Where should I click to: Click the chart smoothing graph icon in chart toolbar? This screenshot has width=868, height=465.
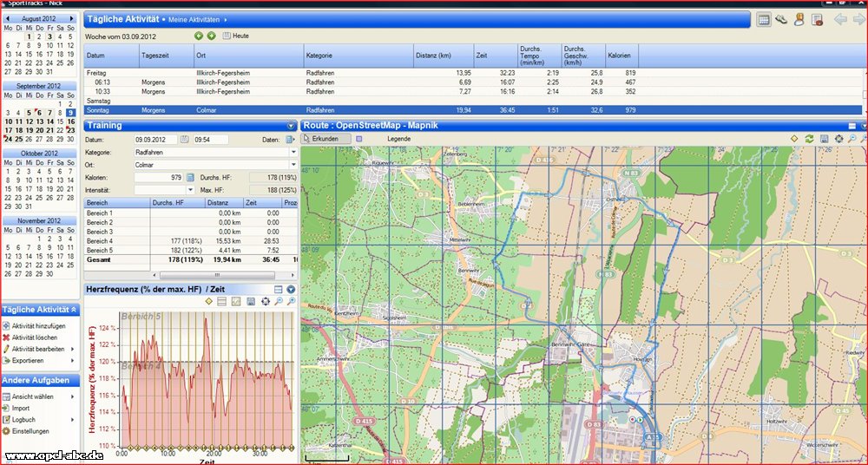(236, 302)
